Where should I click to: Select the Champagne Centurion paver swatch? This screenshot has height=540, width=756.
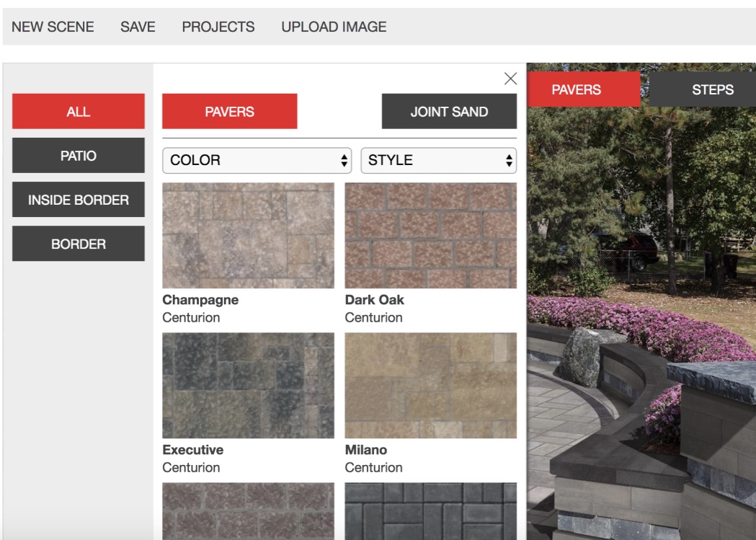coord(248,235)
